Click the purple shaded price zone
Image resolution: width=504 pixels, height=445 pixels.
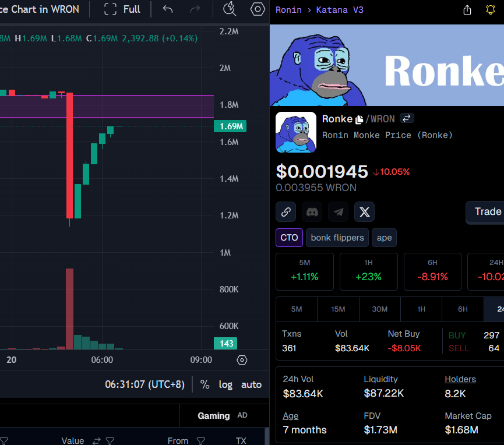click(107, 107)
